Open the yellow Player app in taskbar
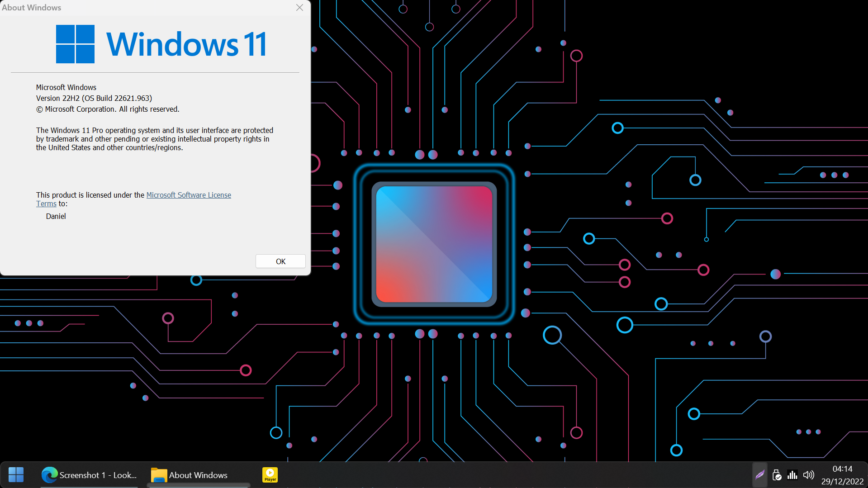 tap(270, 475)
